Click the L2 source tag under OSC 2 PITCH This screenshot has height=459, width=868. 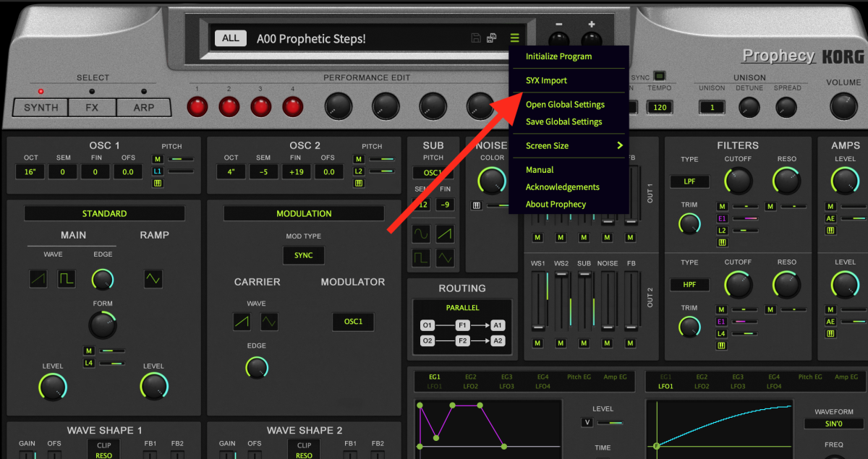click(358, 171)
